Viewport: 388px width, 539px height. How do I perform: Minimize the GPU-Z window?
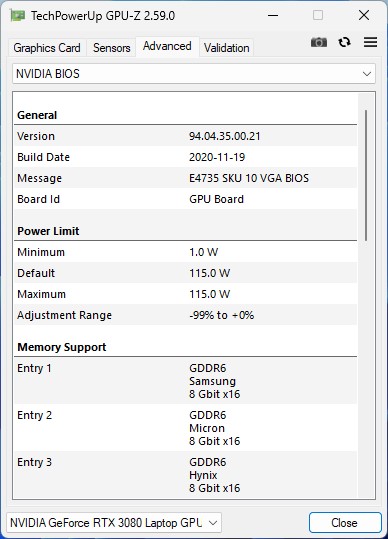273,15
